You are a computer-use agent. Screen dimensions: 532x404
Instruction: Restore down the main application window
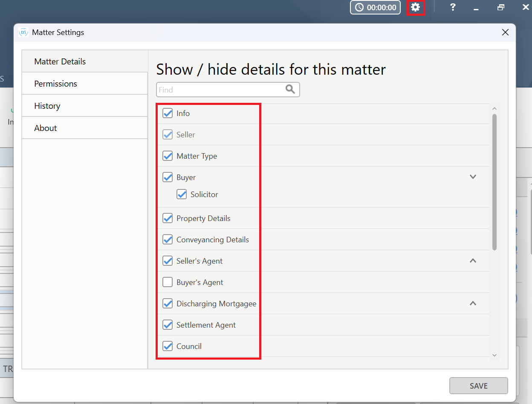coord(501,7)
